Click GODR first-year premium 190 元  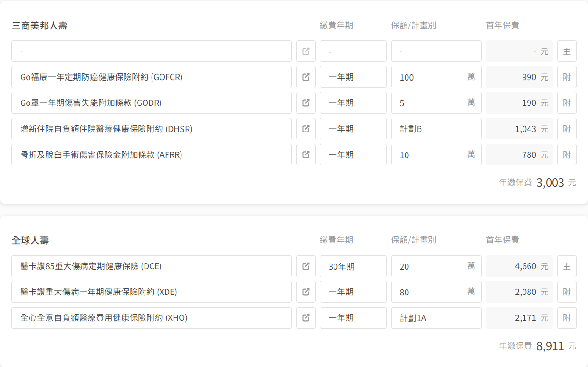click(x=519, y=103)
